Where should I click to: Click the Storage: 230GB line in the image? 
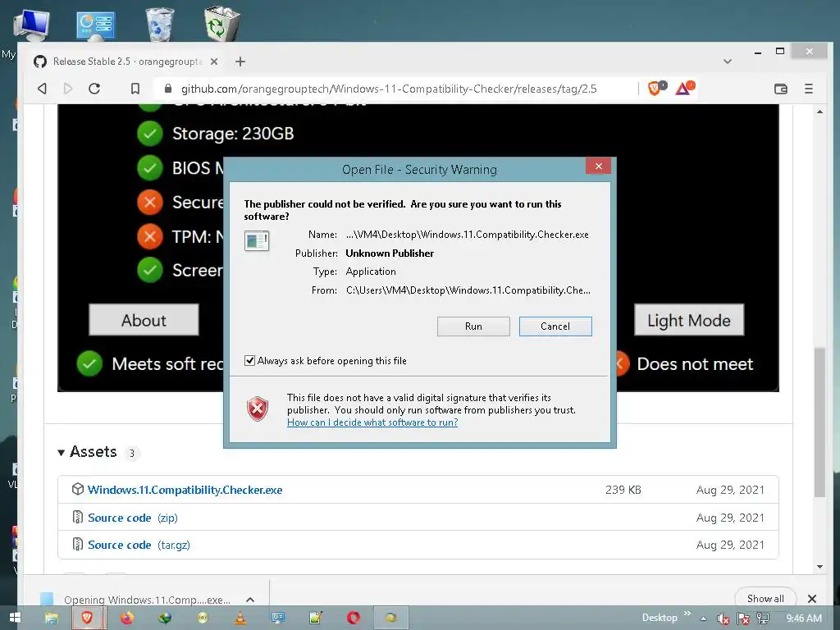(233, 134)
